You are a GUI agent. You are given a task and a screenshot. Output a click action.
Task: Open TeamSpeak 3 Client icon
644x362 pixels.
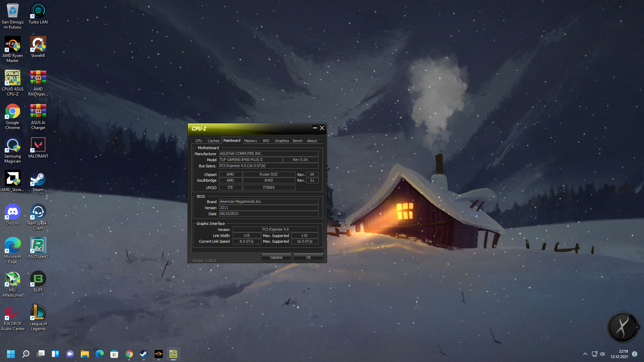pyautogui.click(x=38, y=212)
